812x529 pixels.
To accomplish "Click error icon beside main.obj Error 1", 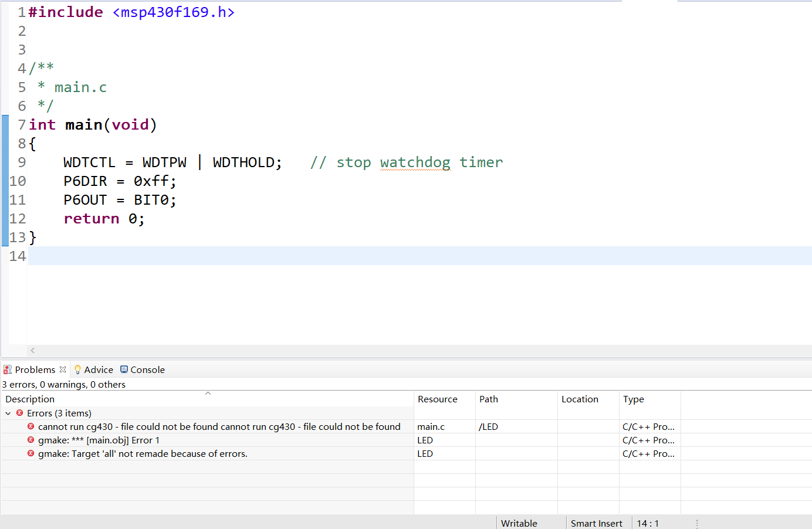I will (31, 440).
